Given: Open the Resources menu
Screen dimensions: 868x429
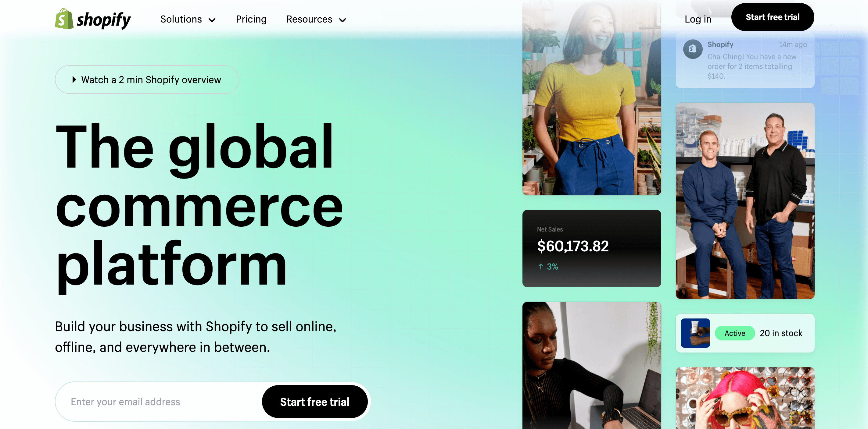Looking at the screenshot, I should (x=316, y=19).
